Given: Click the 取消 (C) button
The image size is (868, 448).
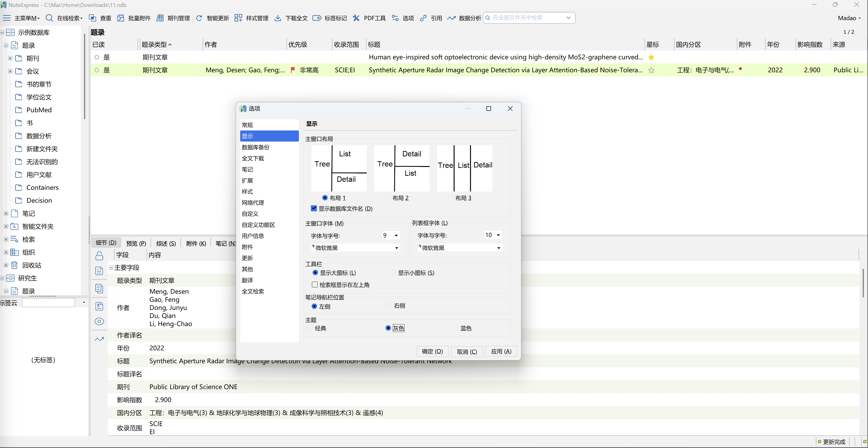Looking at the screenshot, I should 467,351.
